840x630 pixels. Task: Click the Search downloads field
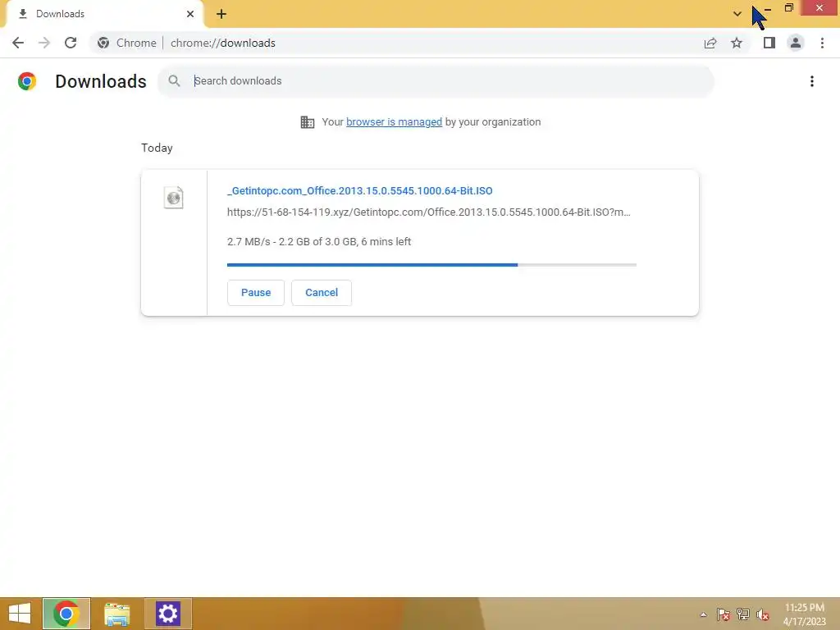point(435,81)
